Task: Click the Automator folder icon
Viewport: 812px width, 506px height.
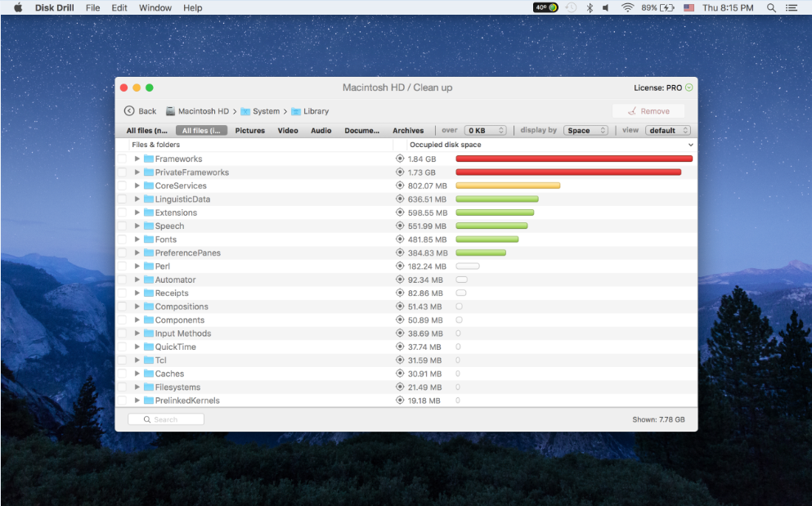Action: [149, 280]
